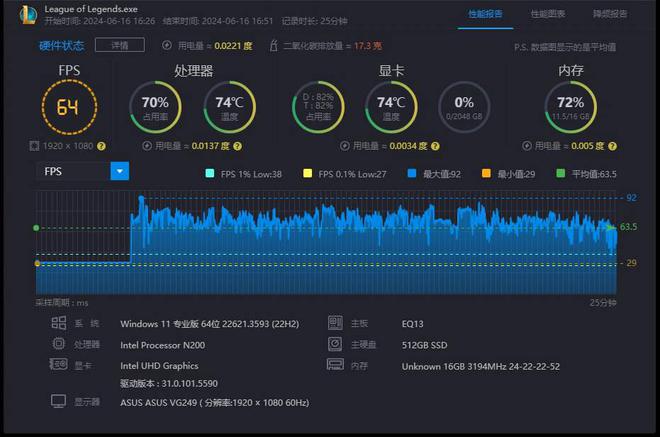Click the resolution icon beside 1920 x 1080
The width and height of the screenshot is (660, 437).
click(34, 146)
